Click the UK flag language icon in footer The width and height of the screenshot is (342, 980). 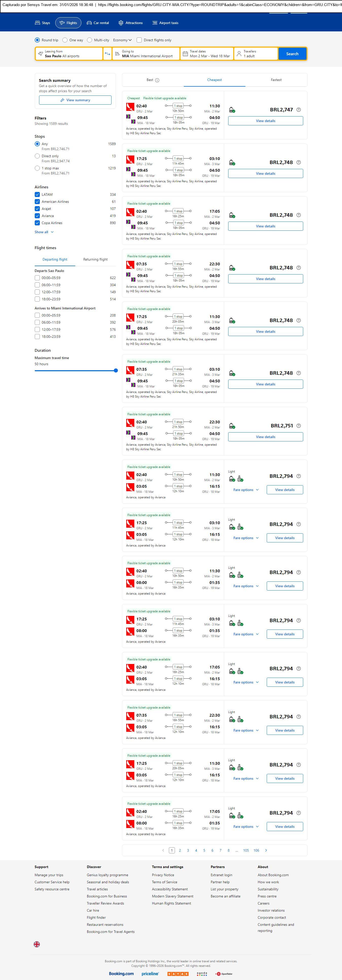coord(37,944)
